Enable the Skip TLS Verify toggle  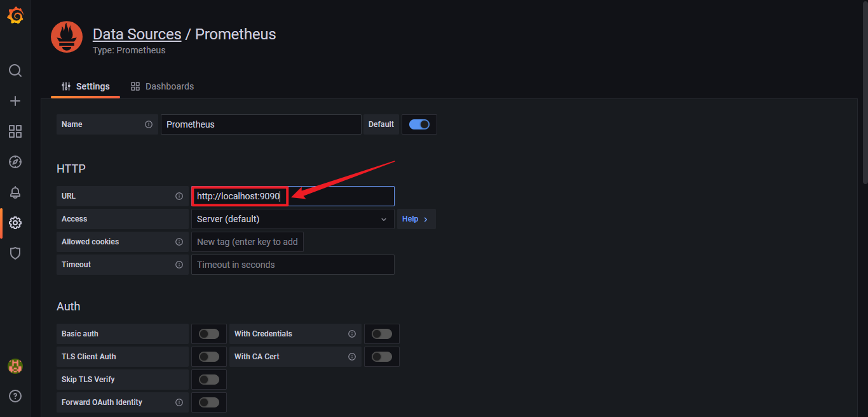[x=209, y=380]
